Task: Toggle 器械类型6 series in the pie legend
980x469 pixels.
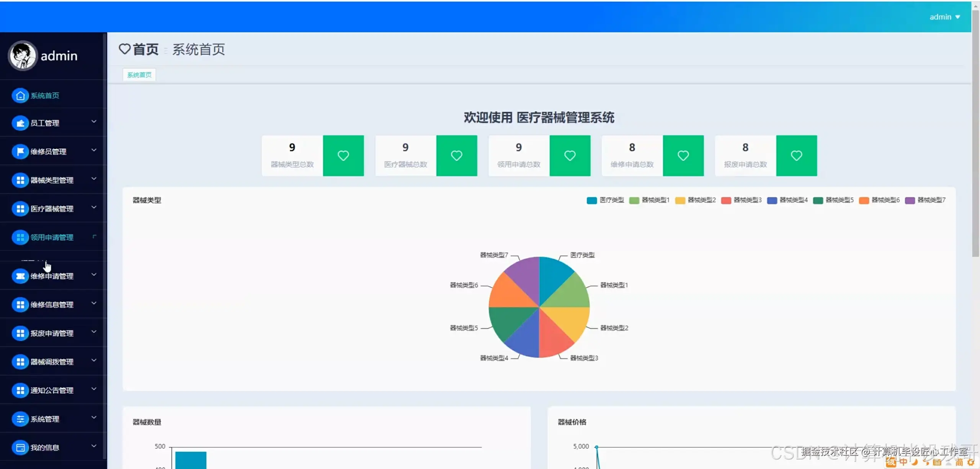Action: click(x=879, y=200)
